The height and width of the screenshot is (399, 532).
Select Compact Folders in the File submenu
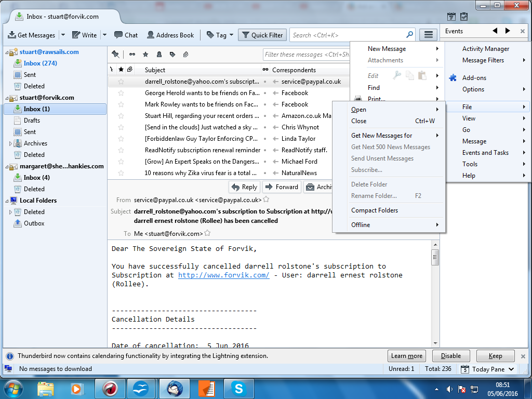click(x=374, y=210)
